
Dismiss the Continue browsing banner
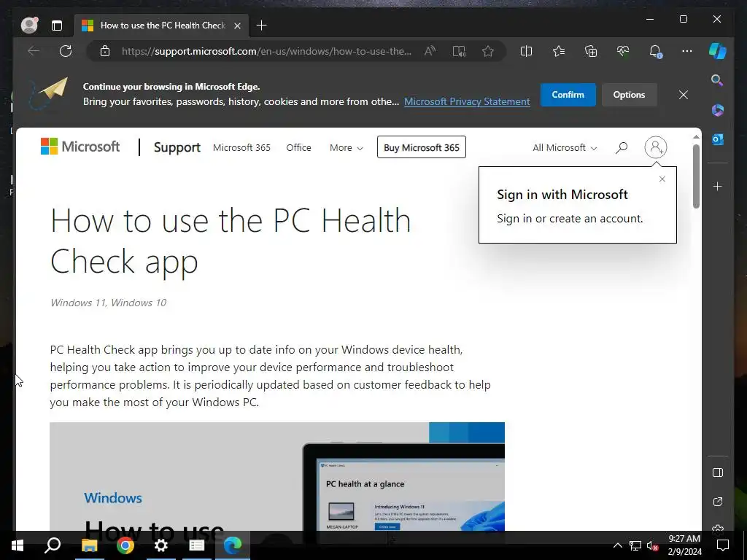[683, 95]
